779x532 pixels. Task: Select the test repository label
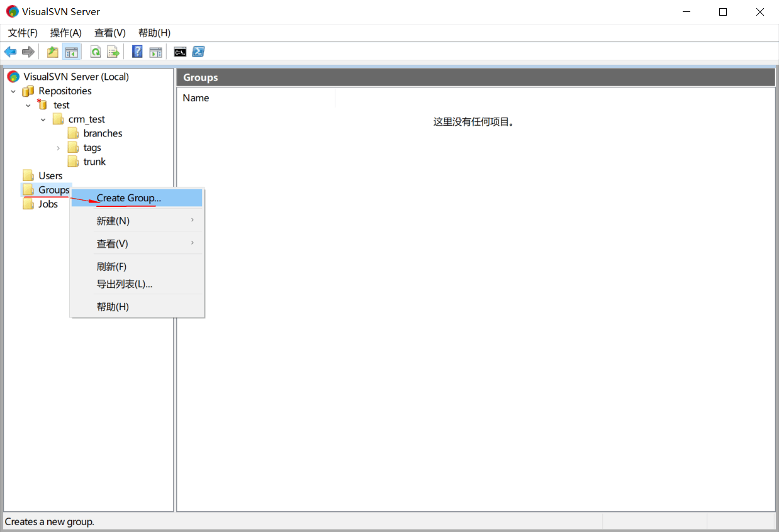tap(61, 105)
